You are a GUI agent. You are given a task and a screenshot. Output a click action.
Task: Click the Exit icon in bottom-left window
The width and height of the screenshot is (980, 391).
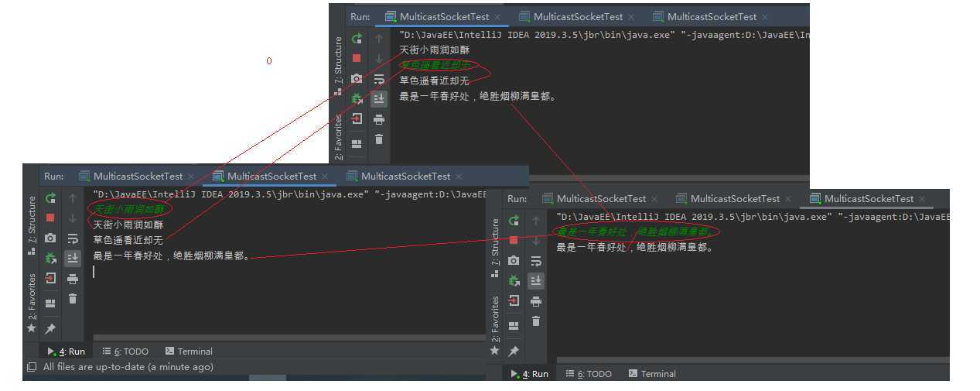50,278
